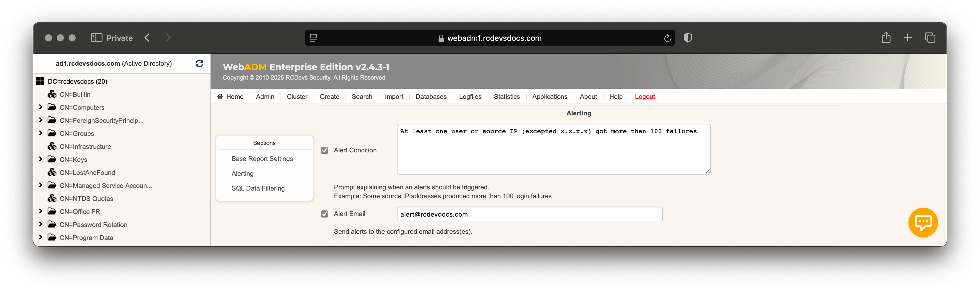Click the Alert Condition textarea resize handle
Viewport: 980px width, 290px height.
click(708, 172)
